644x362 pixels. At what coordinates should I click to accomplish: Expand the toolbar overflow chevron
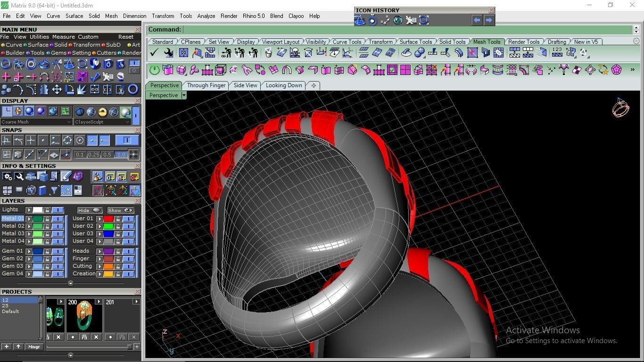coord(632,70)
